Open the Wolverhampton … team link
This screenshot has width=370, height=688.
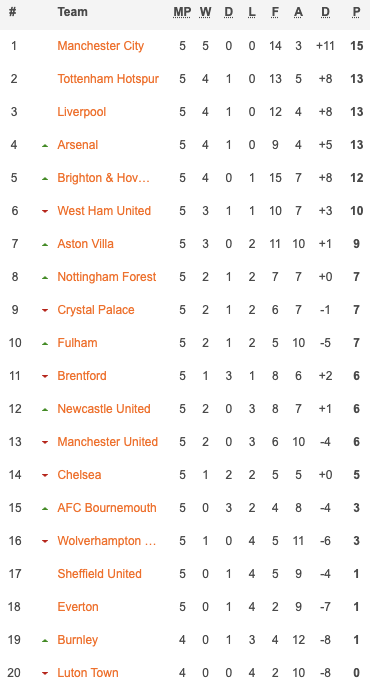(107, 541)
